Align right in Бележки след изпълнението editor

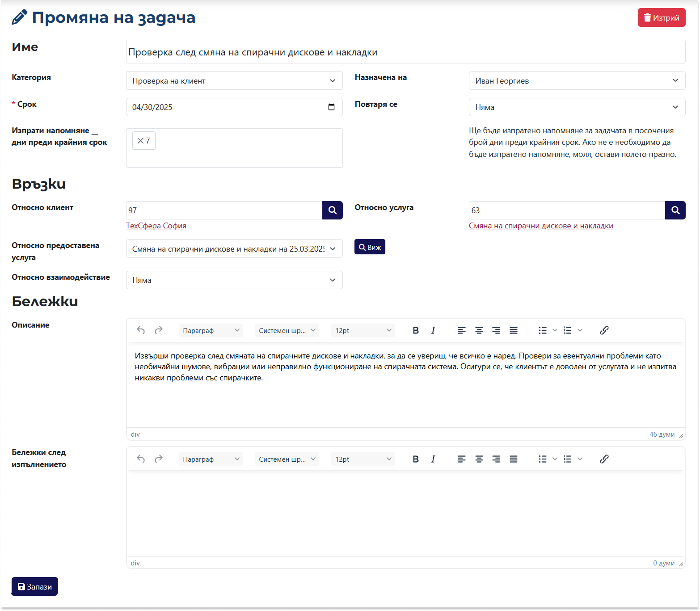[496, 459]
